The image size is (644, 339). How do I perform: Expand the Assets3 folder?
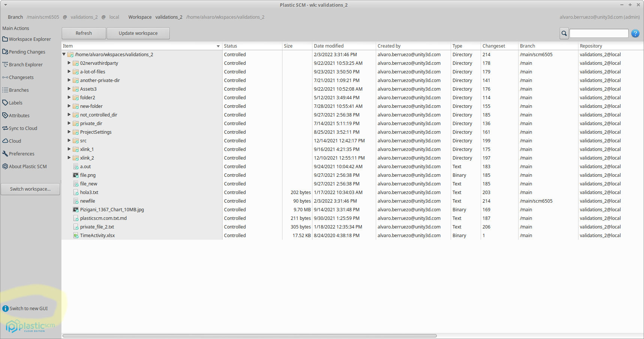(x=69, y=89)
